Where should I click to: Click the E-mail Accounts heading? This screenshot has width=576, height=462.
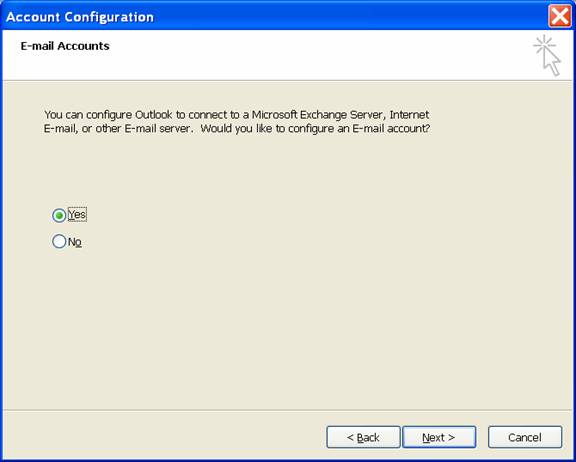point(65,46)
